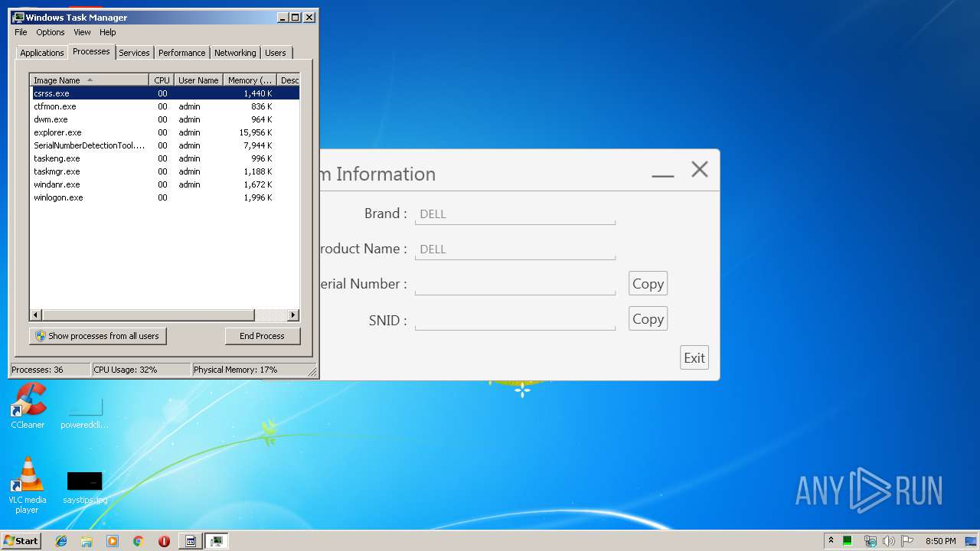Select the serial number tool taskbar button
980x551 pixels.
[190, 541]
